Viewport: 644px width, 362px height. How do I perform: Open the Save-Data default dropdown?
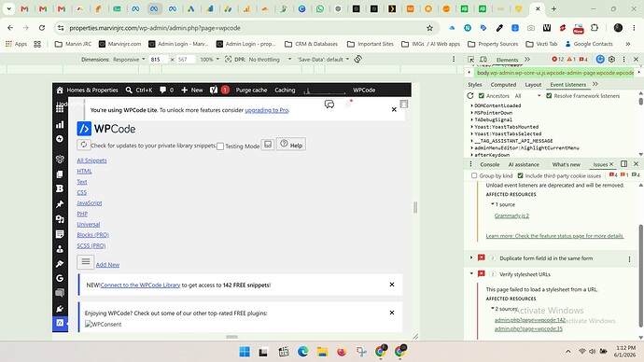pos(324,60)
